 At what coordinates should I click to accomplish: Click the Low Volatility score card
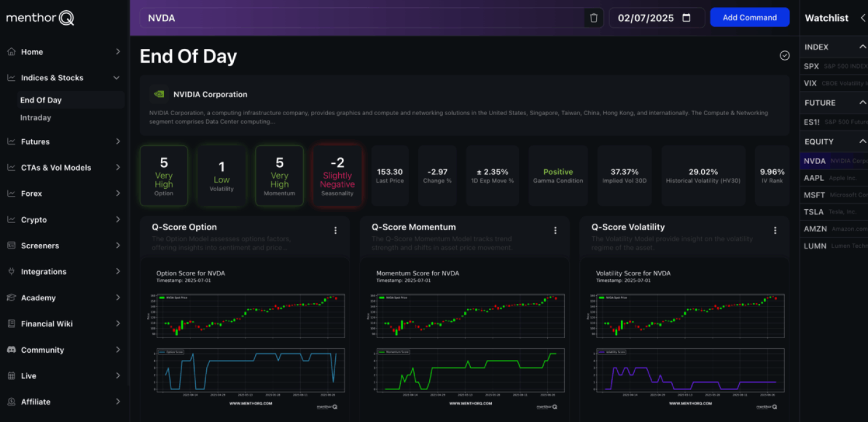222,176
